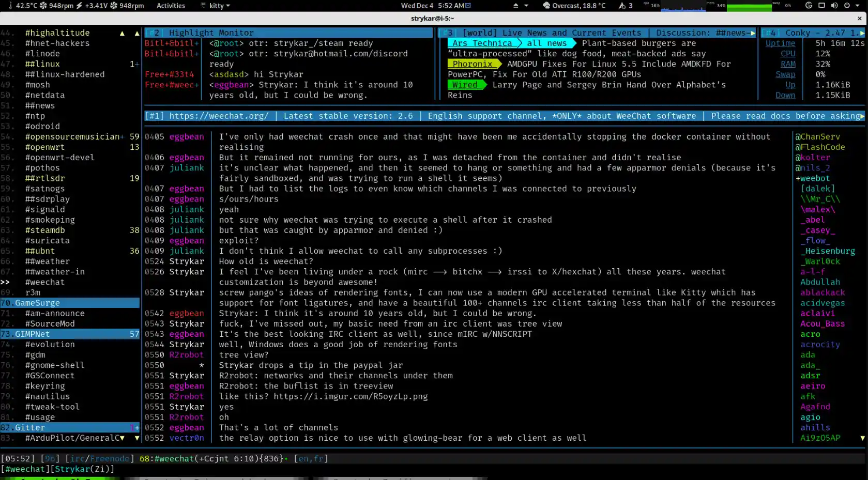The image size is (868, 480).
Task: Open the Grammarly-style G tray icon
Action: [809, 6]
